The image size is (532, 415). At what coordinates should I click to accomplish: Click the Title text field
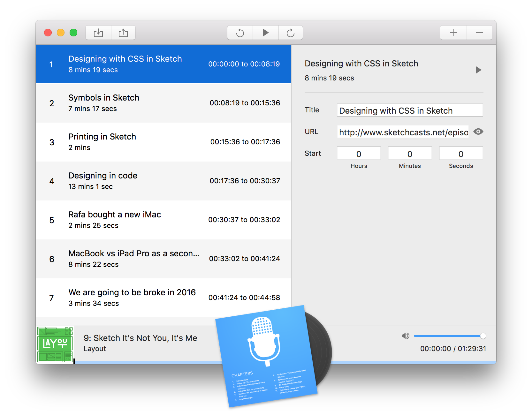(410, 110)
